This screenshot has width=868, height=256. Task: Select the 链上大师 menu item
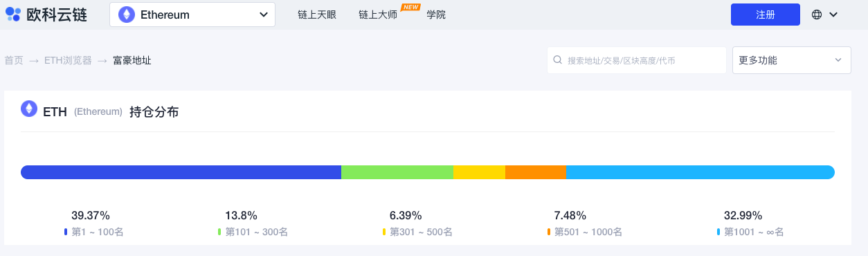[378, 15]
